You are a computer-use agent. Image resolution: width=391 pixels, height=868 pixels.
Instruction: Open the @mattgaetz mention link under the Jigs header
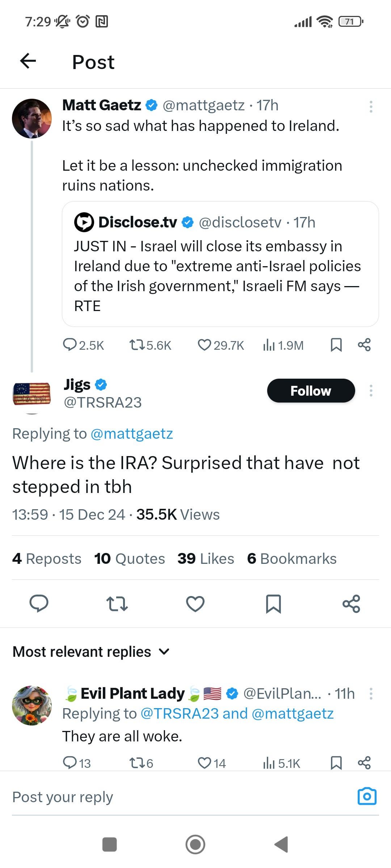132,434
